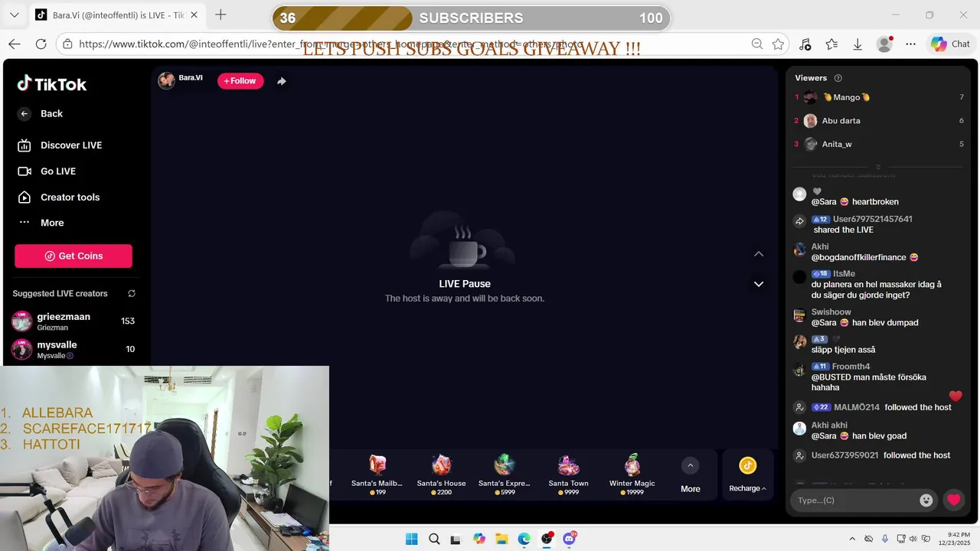Open Bara.Vi host avatar
The image size is (980, 551).
(x=166, y=80)
